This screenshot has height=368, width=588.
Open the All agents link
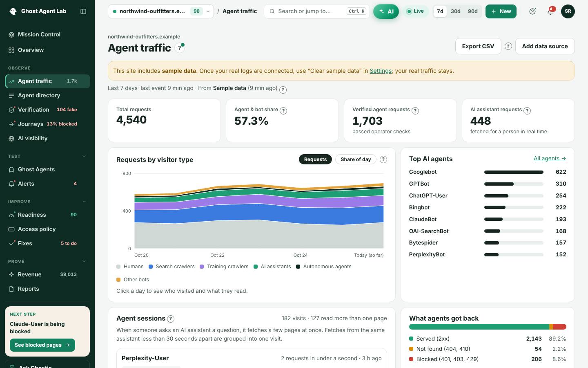coord(550,159)
